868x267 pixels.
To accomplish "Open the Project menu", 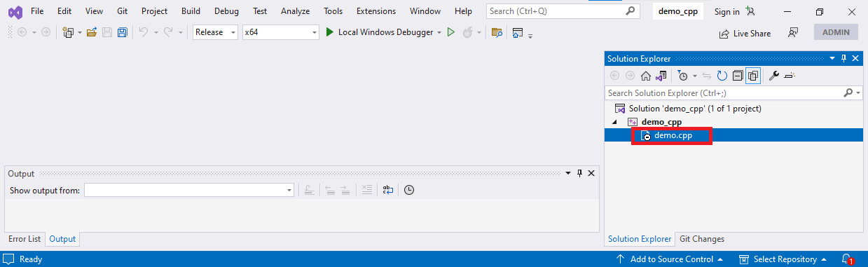I will point(154,11).
